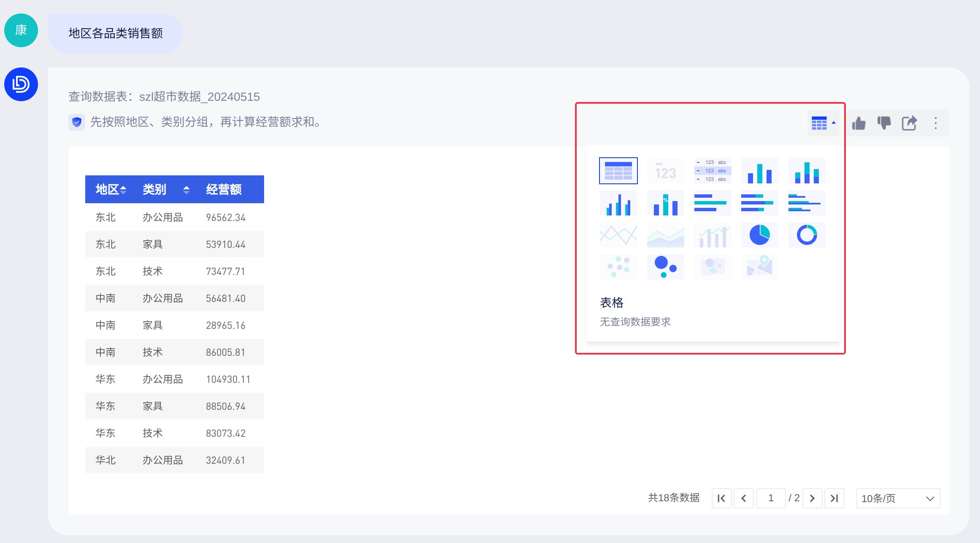The width and height of the screenshot is (980, 543).
Task: Open the 10条/页 page size dropdown
Action: pos(898,498)
